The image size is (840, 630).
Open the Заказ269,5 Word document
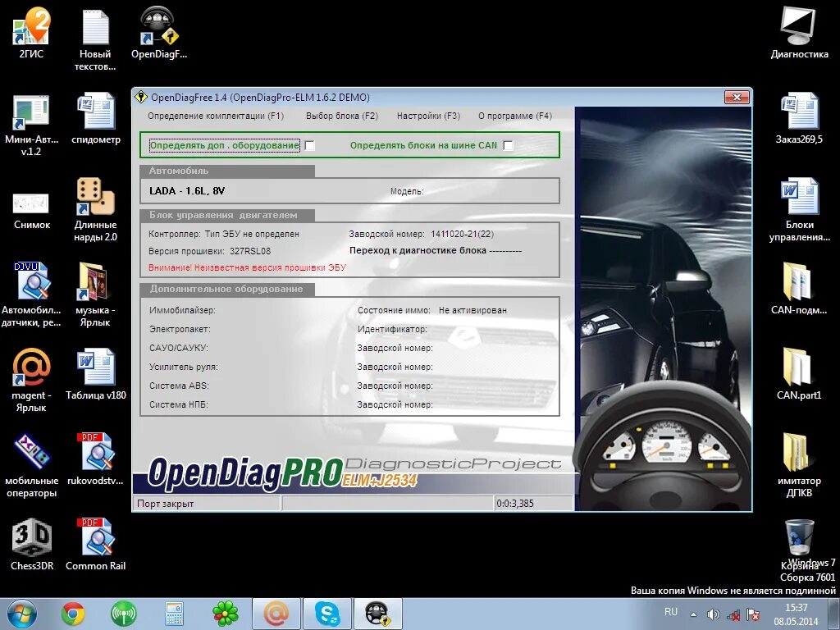point(799,118)
